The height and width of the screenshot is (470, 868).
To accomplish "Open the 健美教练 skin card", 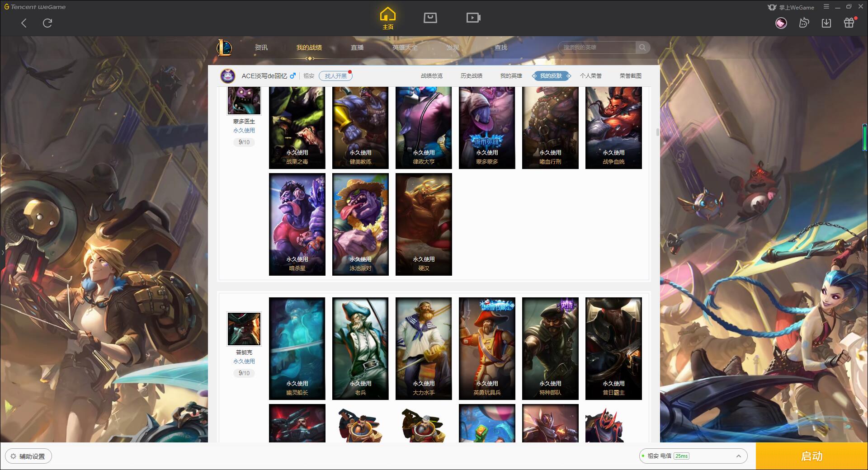I will (x=360, y=128).
